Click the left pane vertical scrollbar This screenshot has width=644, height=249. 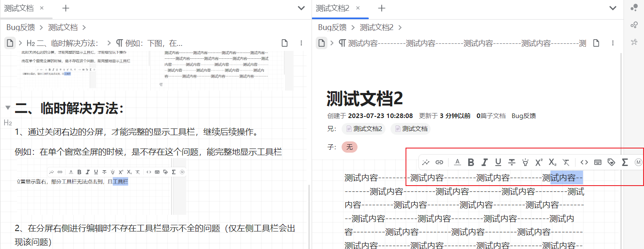pyautogui.click(x=309, y=217)
